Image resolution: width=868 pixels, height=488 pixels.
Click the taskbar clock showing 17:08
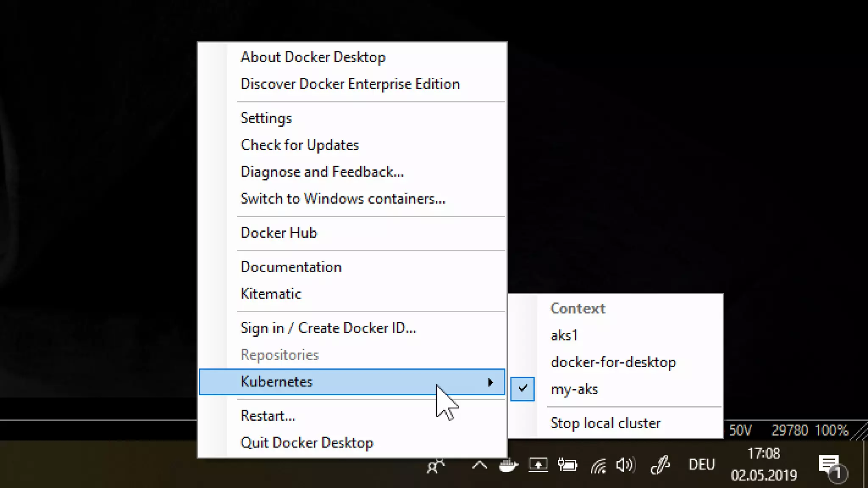[x=763, y=465]
